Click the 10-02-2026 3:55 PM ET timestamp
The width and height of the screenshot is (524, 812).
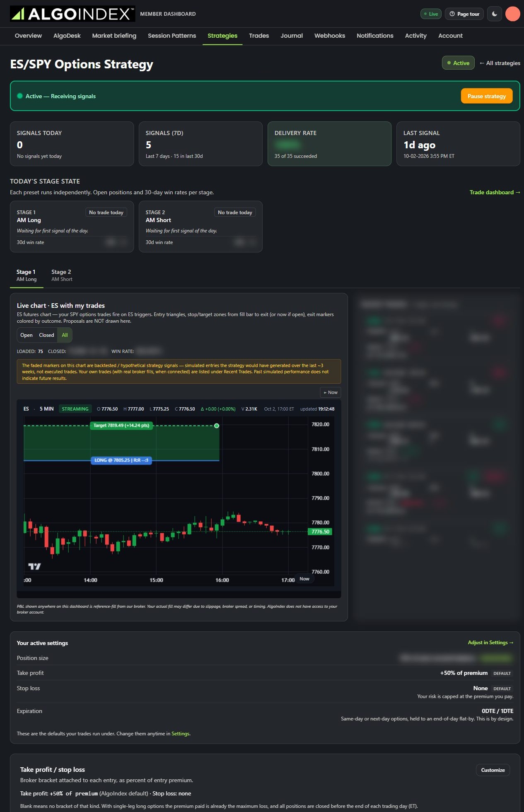[x=429, y=156]
